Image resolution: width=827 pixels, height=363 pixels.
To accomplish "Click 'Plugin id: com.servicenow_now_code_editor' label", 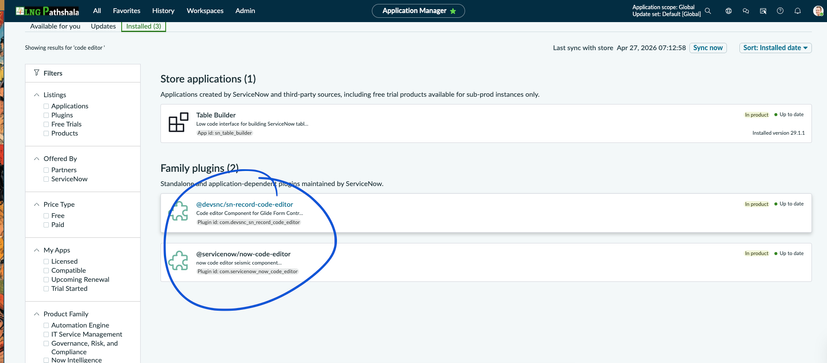I will (247, 271).
